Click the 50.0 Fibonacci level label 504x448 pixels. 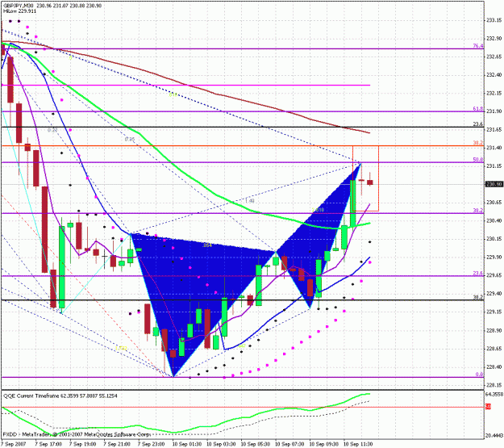point(478,159)
